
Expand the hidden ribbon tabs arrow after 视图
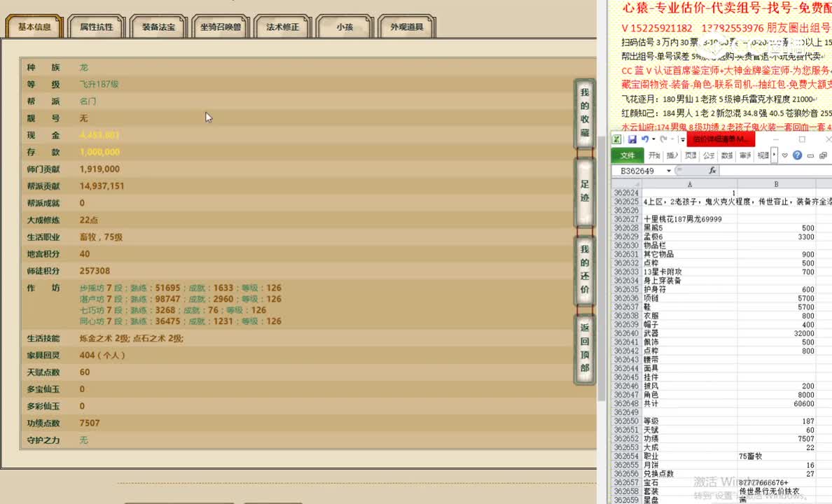tap(773, 155)
